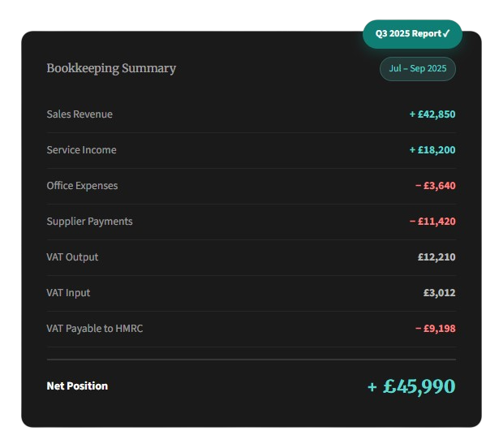Select the Jul – Sep 2025 period pill
The height and width of the screenshot is (448, 499).
(418, 69)
